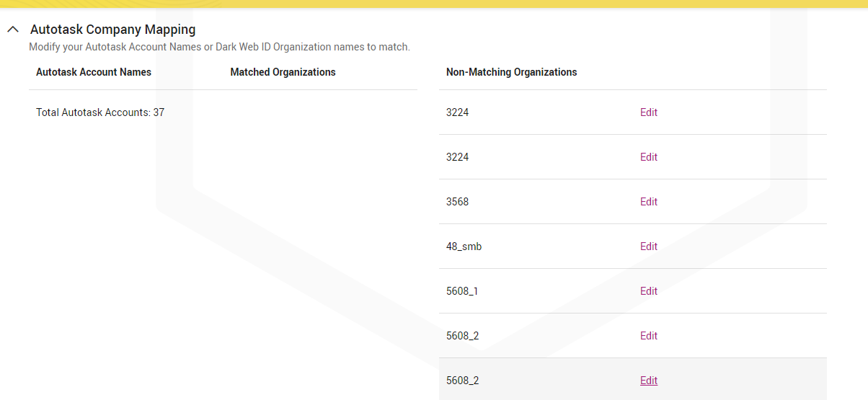Image resolution: width=868 pixels, height=400 pixels.
Task: Edit the 5608_1 organization mapping
Action: tap(648, 291)
